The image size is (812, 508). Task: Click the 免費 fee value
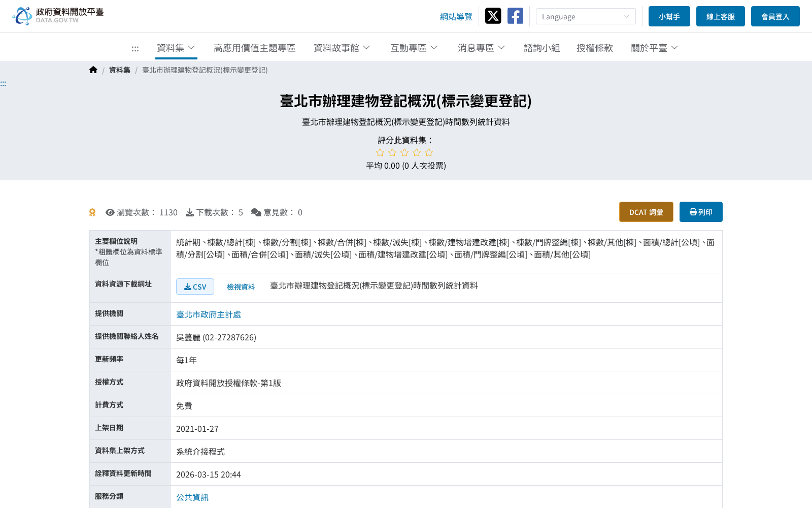pyautogui.click(x=184, y=406)
